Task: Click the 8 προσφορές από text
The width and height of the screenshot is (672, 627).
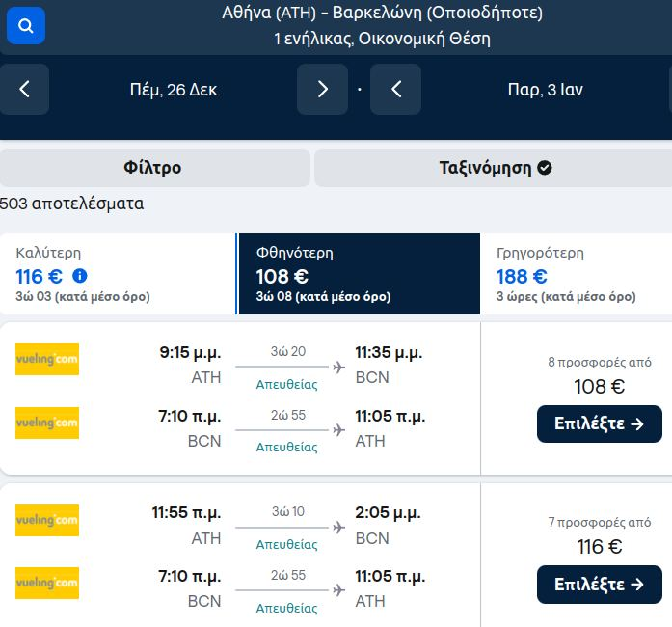Action: 599,362
